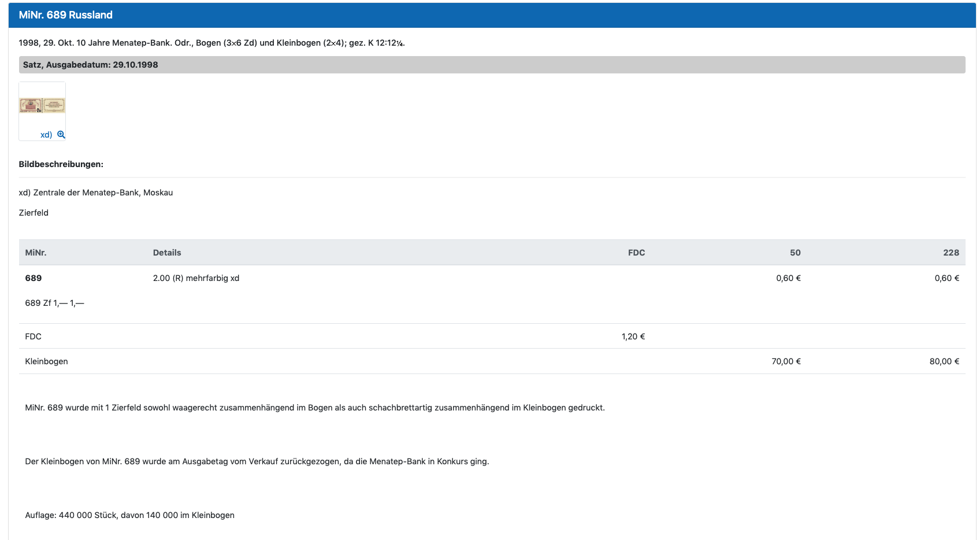The height and width of the screenshot is (540, 980).
Task: Click the 'Satz, Ausgabedatum: 29.10.1998' bar
Action: (x=492, y=65)
